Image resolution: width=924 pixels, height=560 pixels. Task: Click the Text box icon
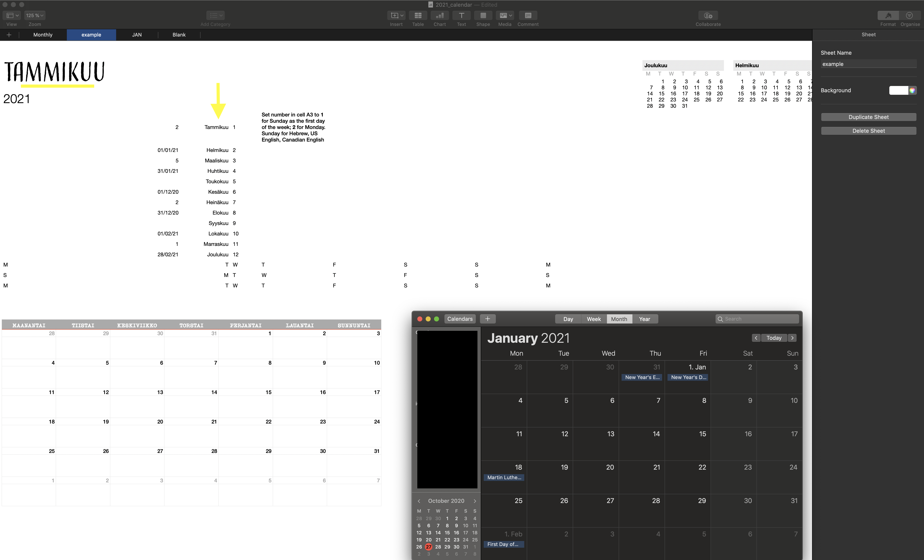pyautogui.click(x=461, y=15)
